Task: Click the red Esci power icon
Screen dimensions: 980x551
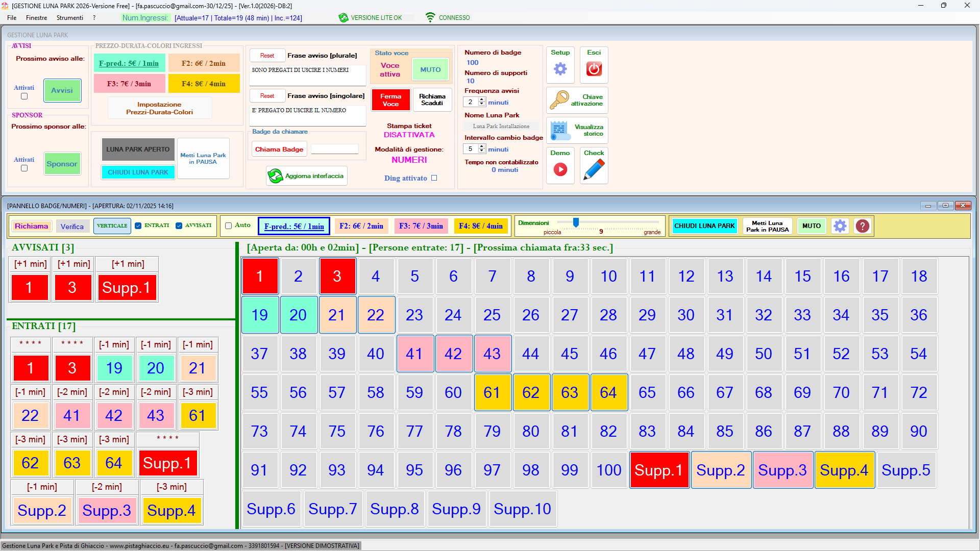Action: tap(594, 69)
